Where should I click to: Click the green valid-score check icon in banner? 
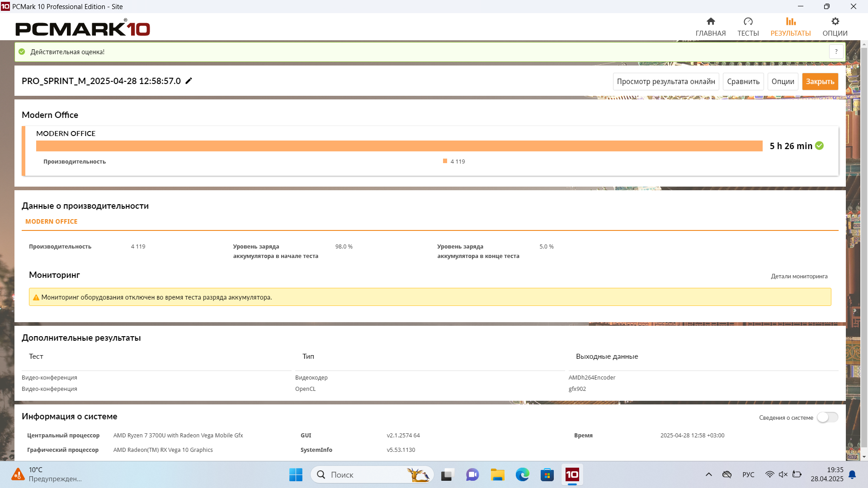pos(22,52)
